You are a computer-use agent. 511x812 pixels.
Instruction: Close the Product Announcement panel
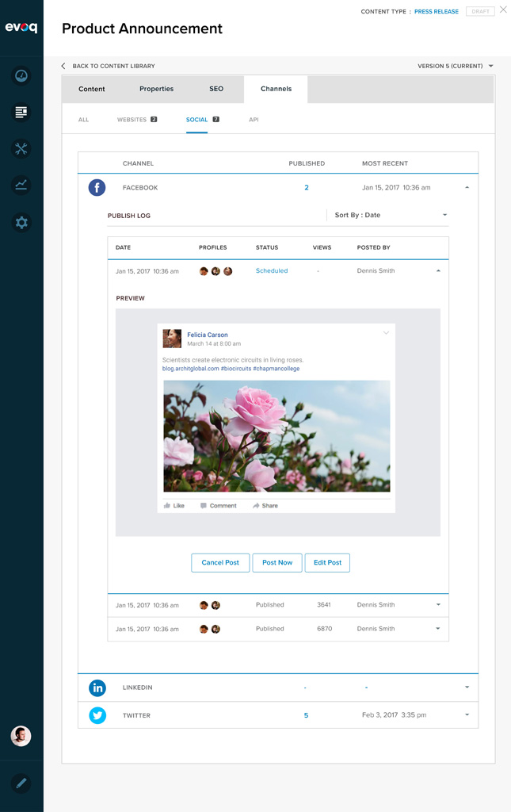[503, 10]
